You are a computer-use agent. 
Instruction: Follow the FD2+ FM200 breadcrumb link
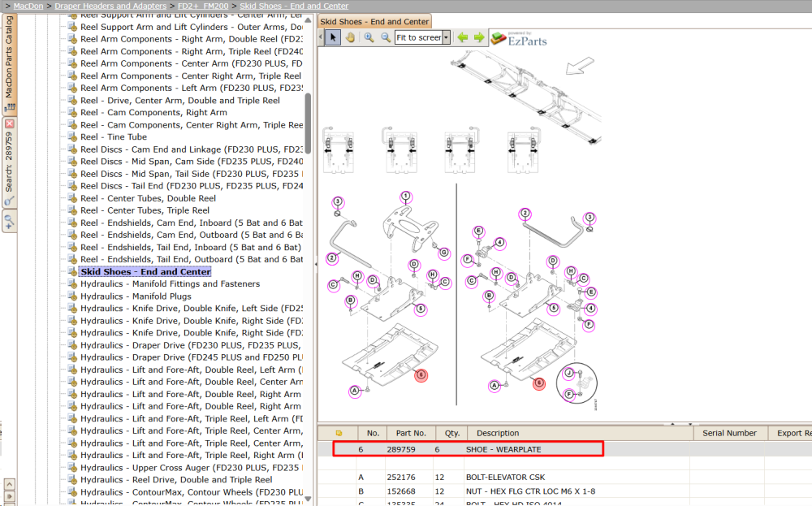203,6
